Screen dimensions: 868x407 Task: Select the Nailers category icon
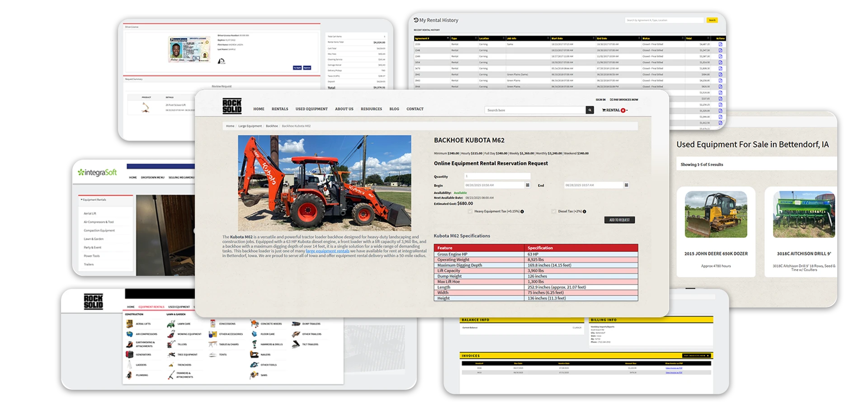click(x=254, y=355)
